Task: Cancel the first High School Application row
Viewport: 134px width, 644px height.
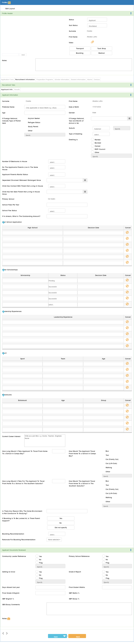Action: pyautogui.click(x=127, y=232)
